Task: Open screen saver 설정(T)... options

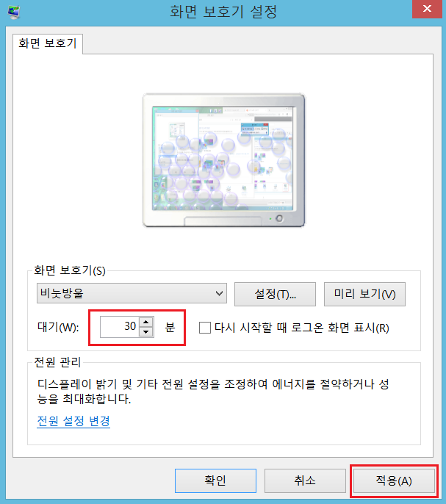Action: [x=275, y=294]
